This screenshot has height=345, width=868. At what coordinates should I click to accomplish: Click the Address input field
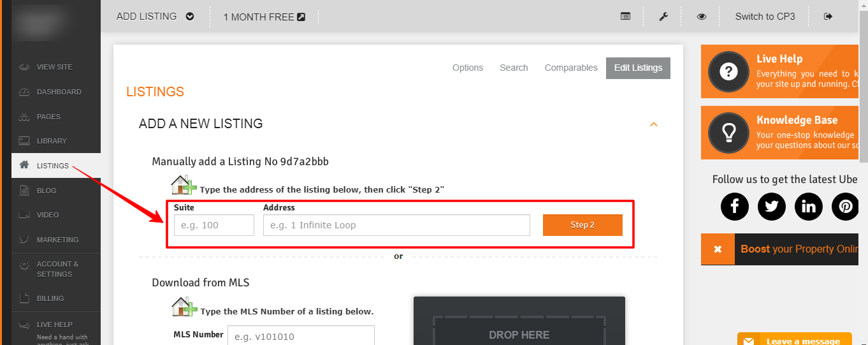coord(396,225)
